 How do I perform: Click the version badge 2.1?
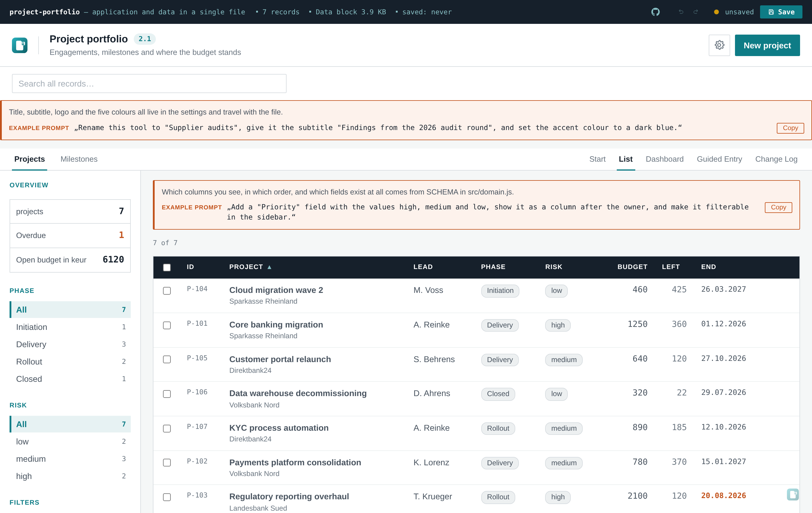tap(145, 39)
